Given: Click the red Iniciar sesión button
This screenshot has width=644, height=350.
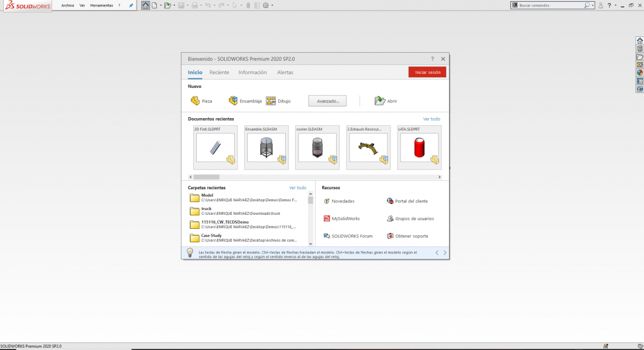Looking at the screenshot, I should pyautogui.click(x=427, y=73).
